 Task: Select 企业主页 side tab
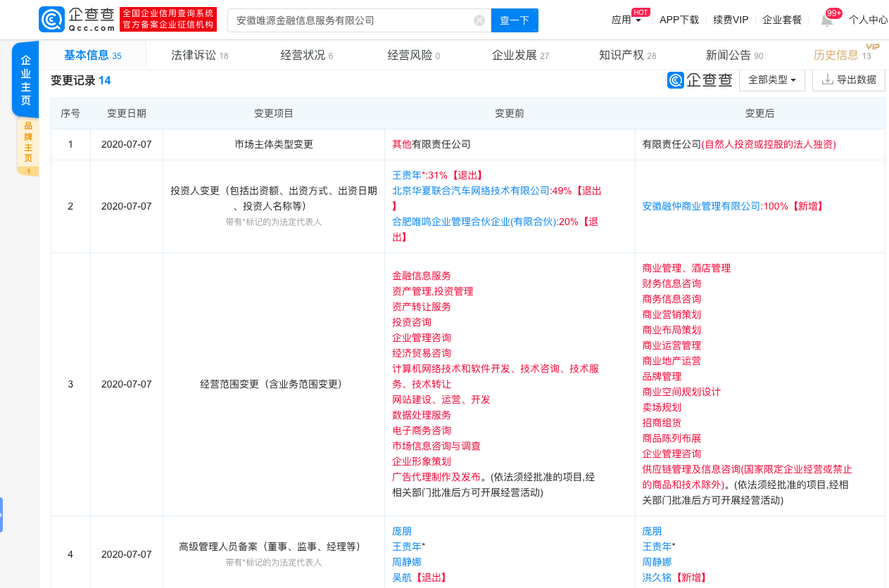click(x=25, y=79)
